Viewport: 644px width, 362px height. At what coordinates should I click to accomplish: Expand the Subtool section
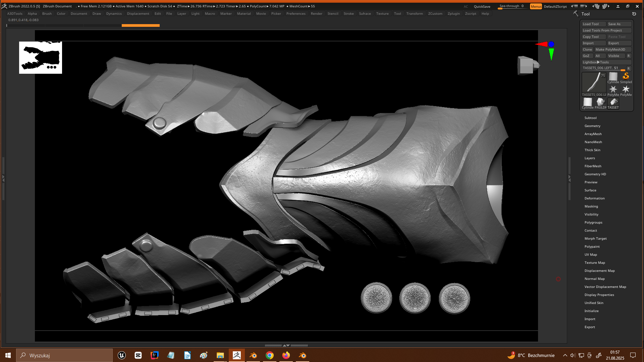[590, 118]
